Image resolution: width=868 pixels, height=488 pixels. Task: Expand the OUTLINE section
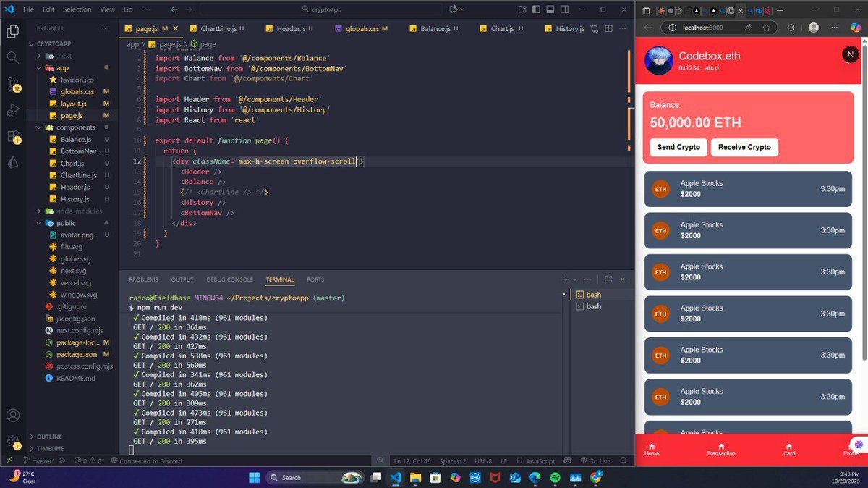pyautogui.click(x=49, y=437)
